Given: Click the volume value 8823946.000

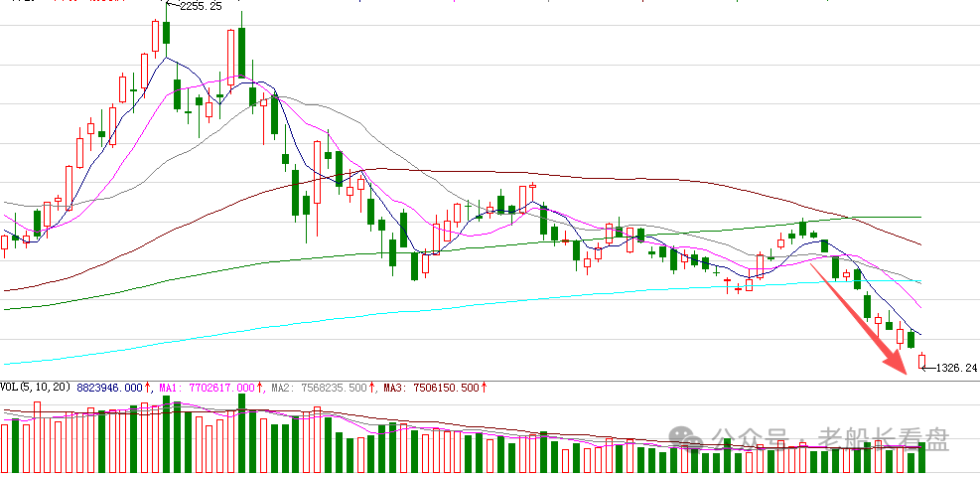Looking at the screenshot, I should pyautogui.click(x=110, y=388).
